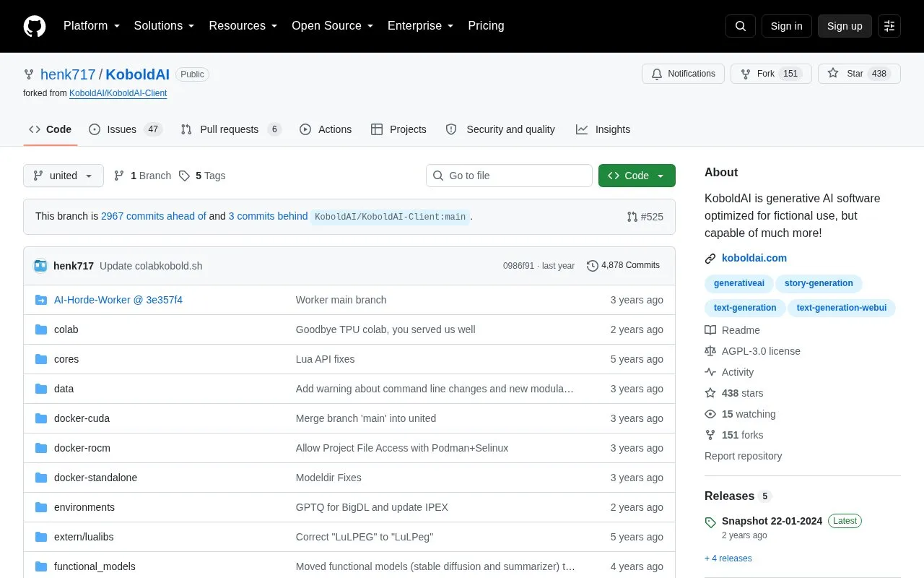Screen dimensions: 924x578
Task: Switch to the Projects tab
Action: point(398,129)
